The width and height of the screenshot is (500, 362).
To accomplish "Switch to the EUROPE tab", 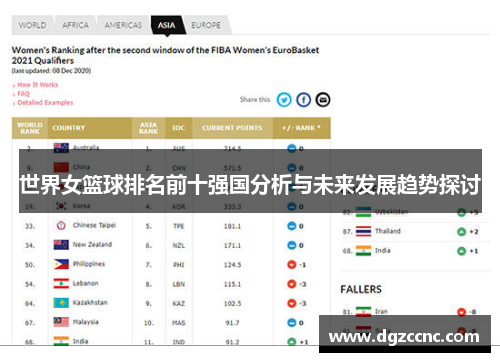I will (206, 25).
